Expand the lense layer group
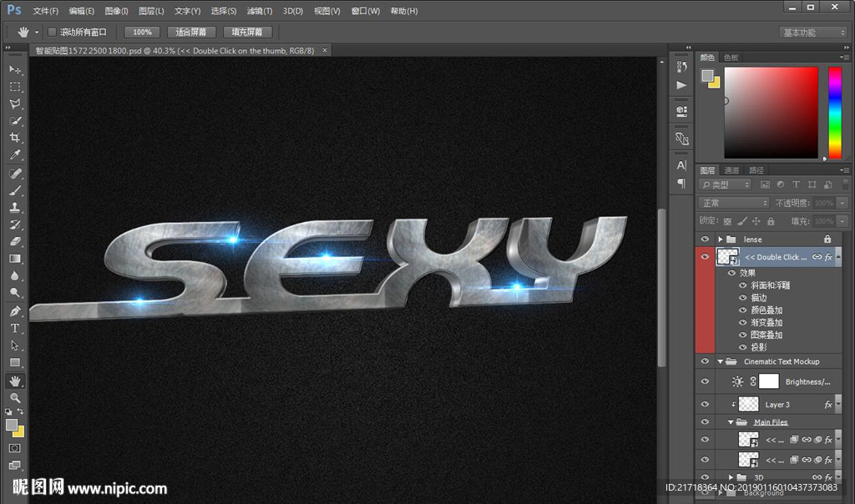This screenshot has height=504, width=855. pos(720,239)
